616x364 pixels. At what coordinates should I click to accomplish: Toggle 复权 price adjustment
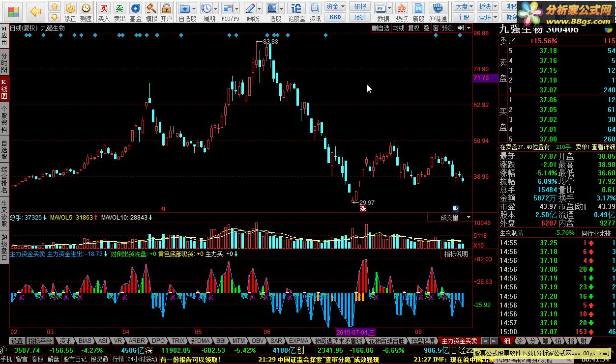(x=414, y=28)
